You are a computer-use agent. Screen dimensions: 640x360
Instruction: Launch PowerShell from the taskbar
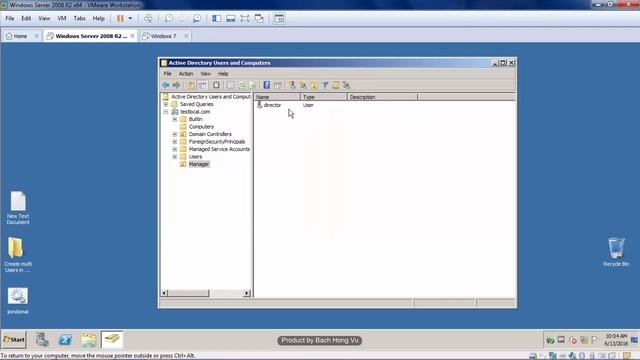pyautogui.click(x=65, y=340)
